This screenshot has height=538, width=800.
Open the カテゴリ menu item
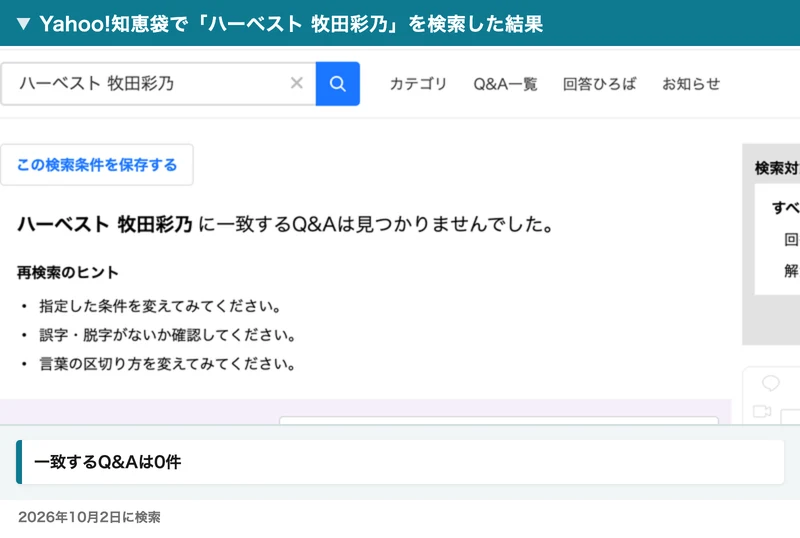tap(418, 84)
